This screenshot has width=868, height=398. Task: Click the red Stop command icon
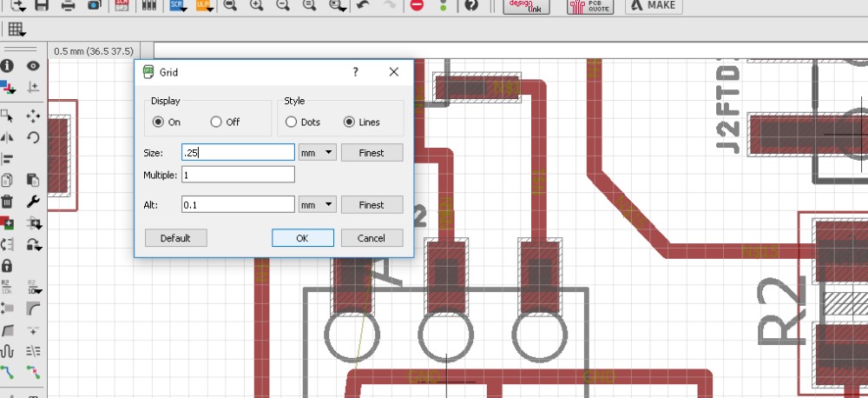click(x=418, y=5)
